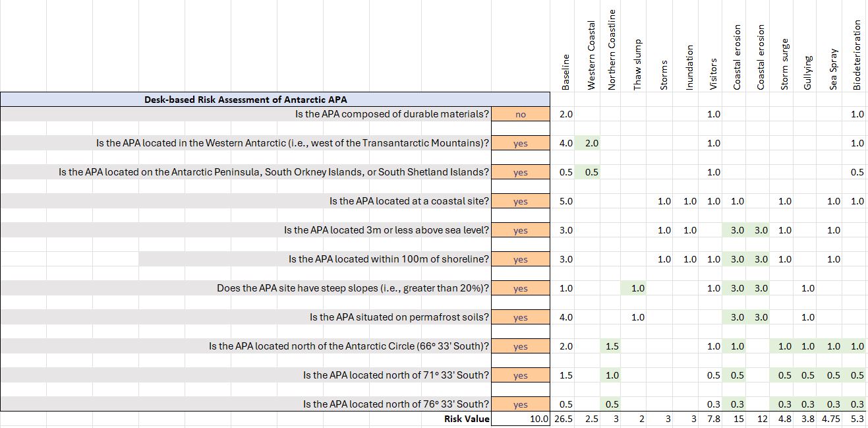The width and height of the screenshot is (868, 428).
Task: Click the 'no' answer for durable materials
Action: tap(520, 114)
